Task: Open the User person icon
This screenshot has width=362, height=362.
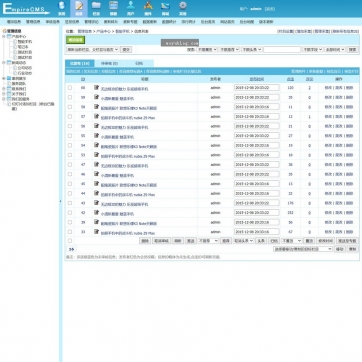Action: click(131, 8)
